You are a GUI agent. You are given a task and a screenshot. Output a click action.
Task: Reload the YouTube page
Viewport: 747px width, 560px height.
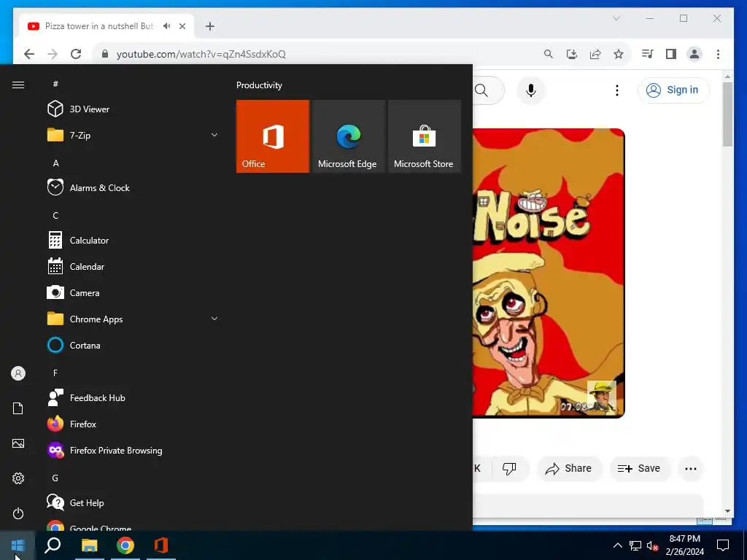coord(76,54)
